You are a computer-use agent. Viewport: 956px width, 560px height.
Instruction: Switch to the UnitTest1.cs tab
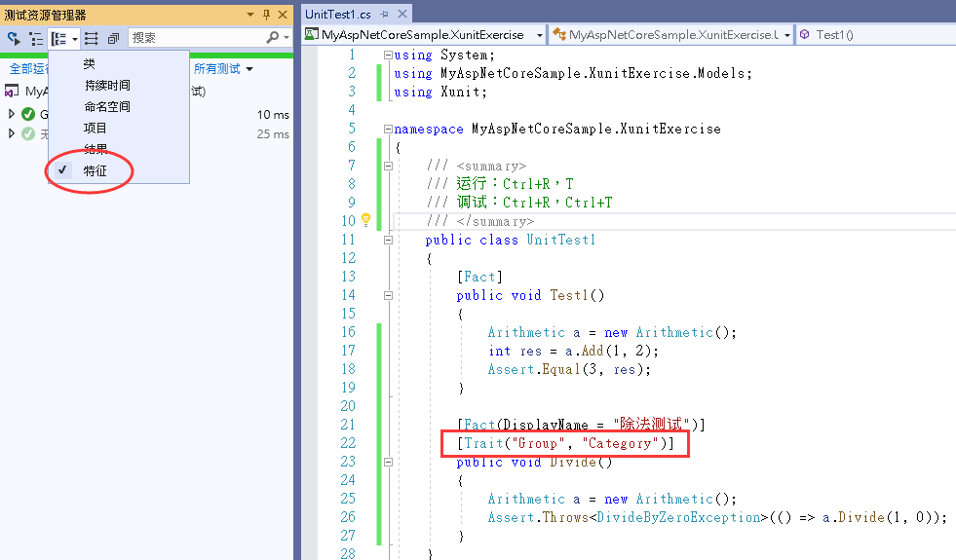point(338,14)
